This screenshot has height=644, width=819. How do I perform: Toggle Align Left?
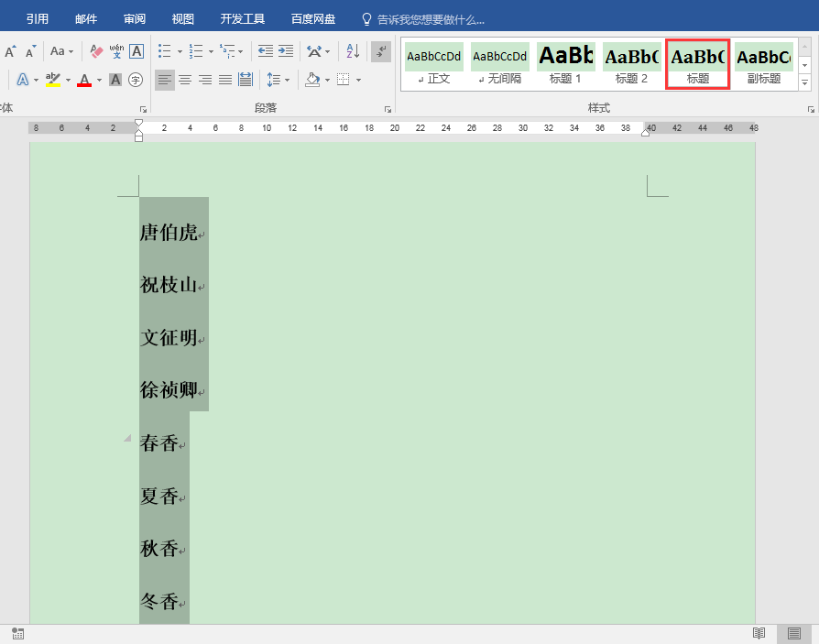165,80
